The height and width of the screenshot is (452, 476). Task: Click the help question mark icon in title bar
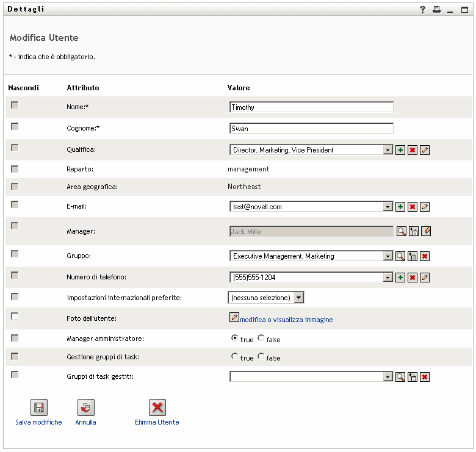(422, 10)
